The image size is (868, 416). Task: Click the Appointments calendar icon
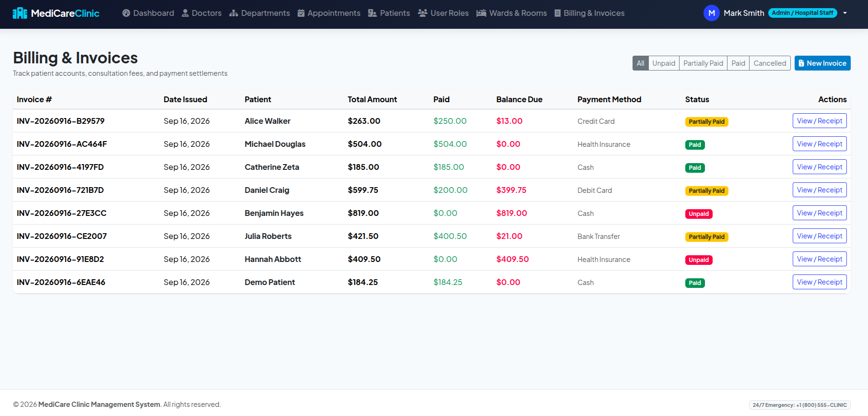click(301, 13)
